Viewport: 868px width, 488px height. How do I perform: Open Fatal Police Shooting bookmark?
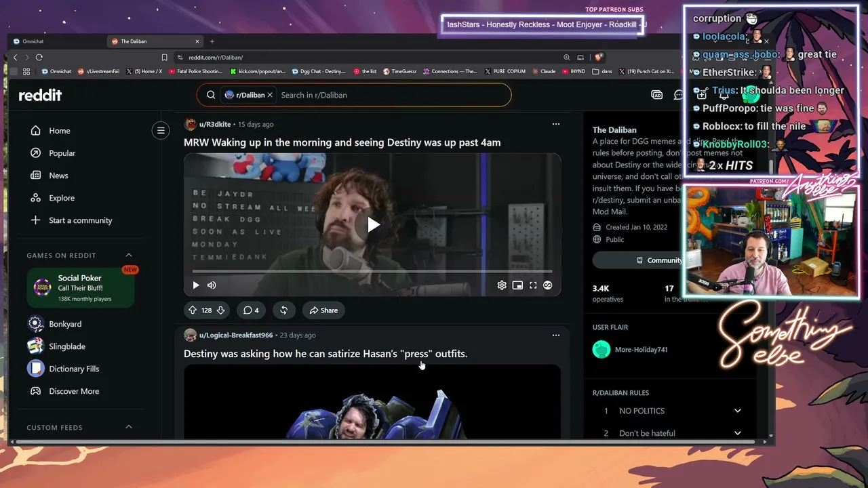pyautogui.click(x=195, y=71)
